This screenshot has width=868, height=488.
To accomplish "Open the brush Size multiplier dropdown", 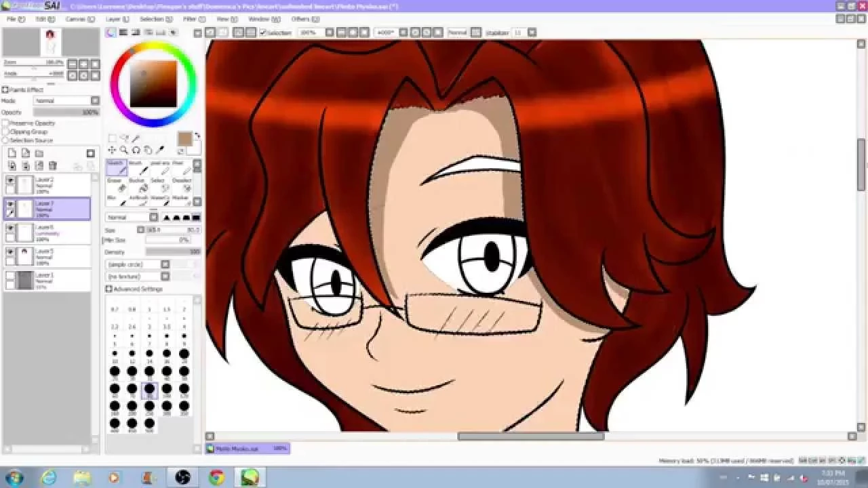I will tap(141, 230).
